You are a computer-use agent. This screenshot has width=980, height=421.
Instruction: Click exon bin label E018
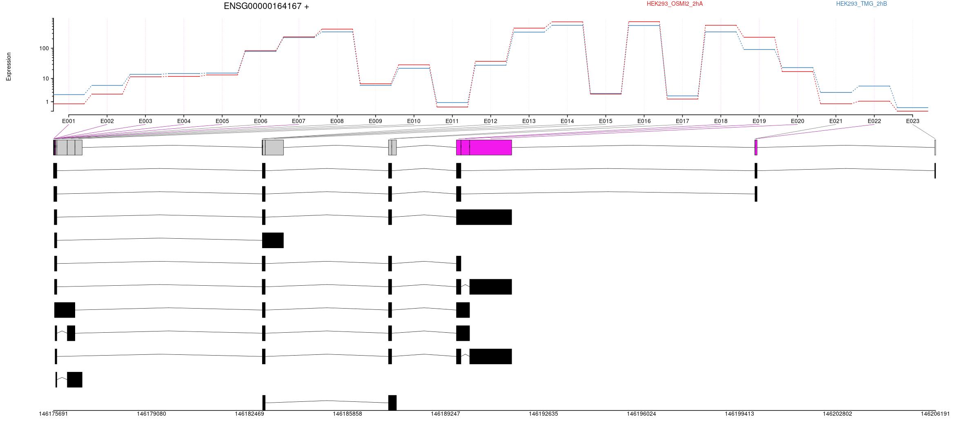pyautogui.click(x=721, y=121)
